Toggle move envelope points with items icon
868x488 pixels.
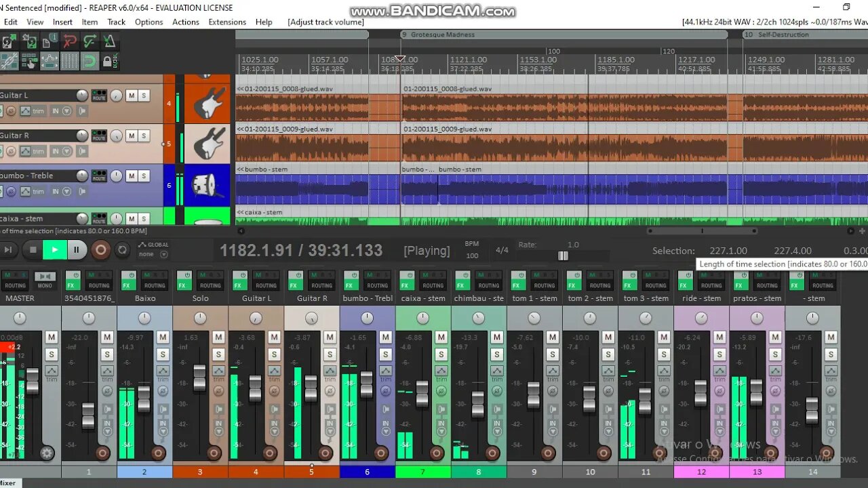click(x=50, y=62)
